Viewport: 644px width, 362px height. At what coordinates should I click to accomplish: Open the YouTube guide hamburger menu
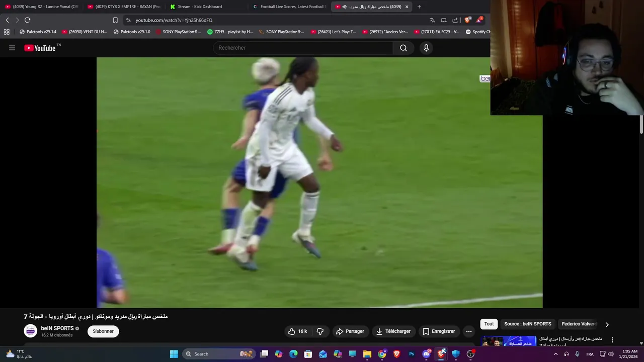point(12,48)
